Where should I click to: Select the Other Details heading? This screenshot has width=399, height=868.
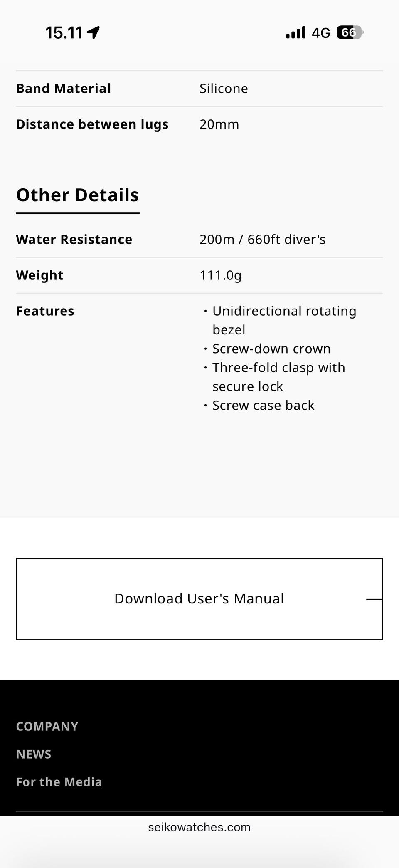[x=77, y=195]
